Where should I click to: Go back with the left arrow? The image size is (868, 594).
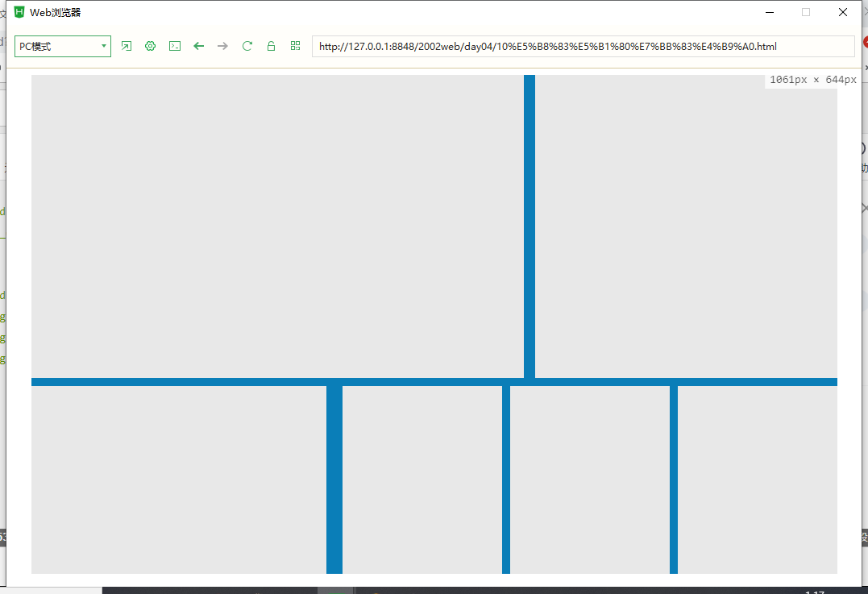pyautogui.click(x=199, y=46)
